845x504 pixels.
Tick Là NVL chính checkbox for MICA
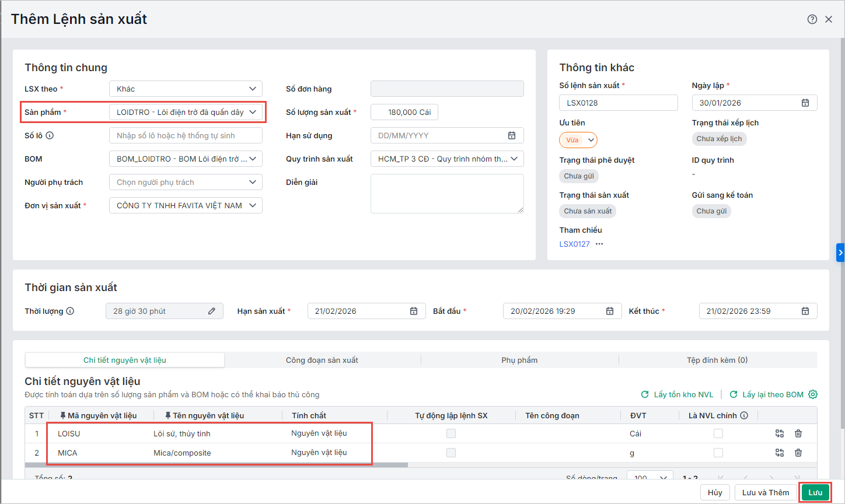tap(718, 453)
